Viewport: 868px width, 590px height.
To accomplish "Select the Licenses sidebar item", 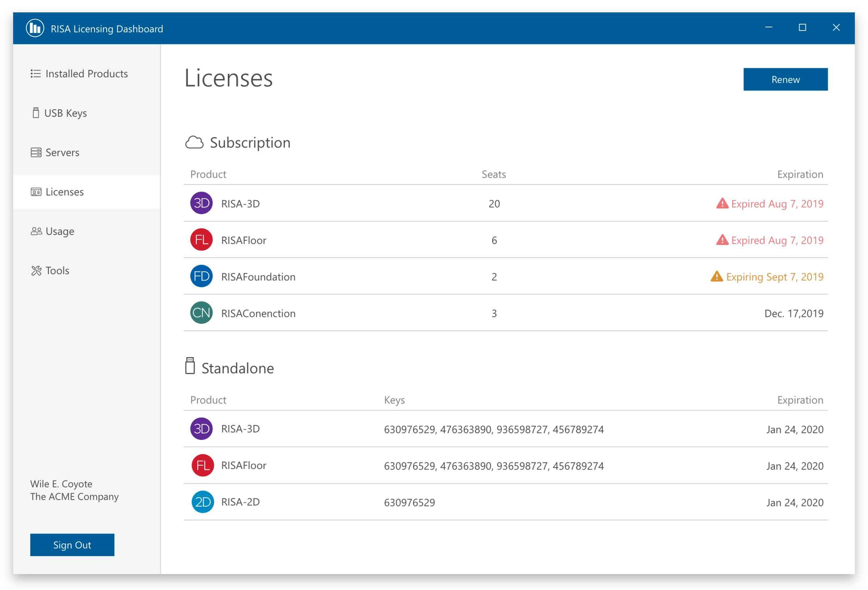I will point(87,192).
